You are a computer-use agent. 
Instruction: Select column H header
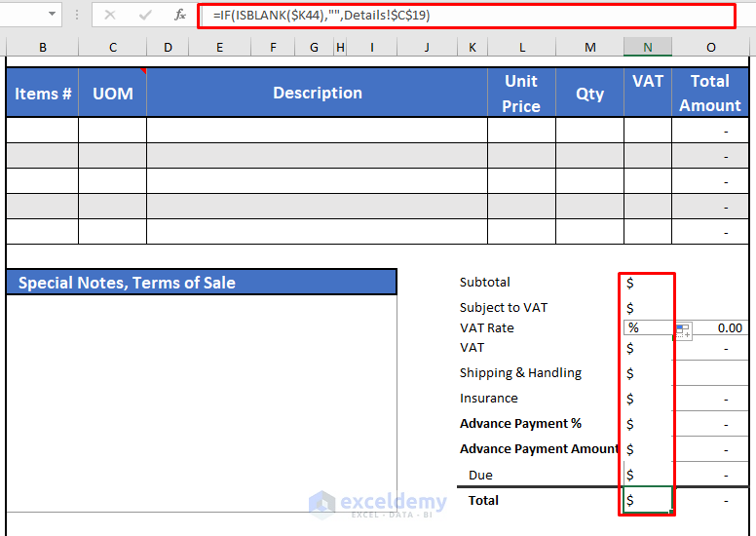340,48
